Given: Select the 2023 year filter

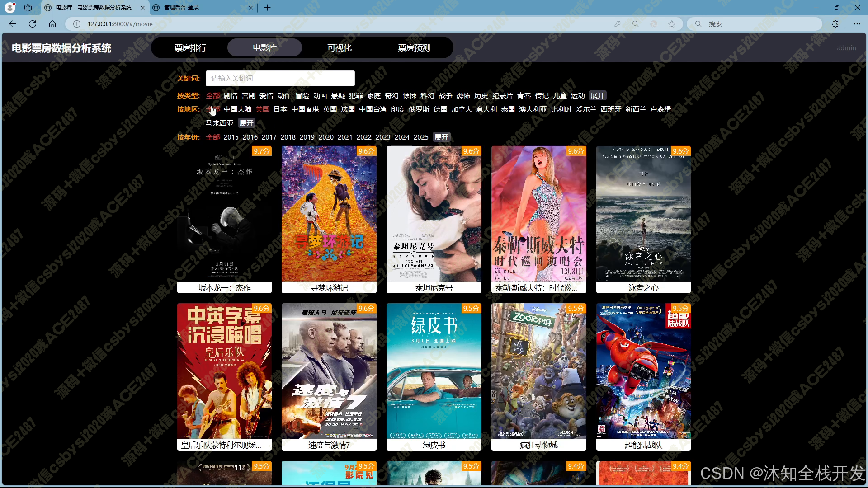Looking at the screenshot, I should [x=382, y=137].
